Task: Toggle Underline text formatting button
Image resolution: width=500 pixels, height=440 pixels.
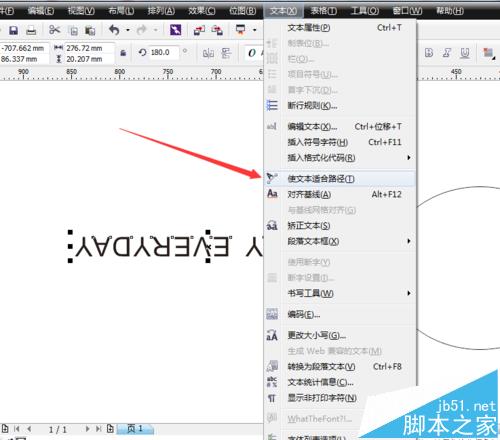Action: [x=465, y=53]
